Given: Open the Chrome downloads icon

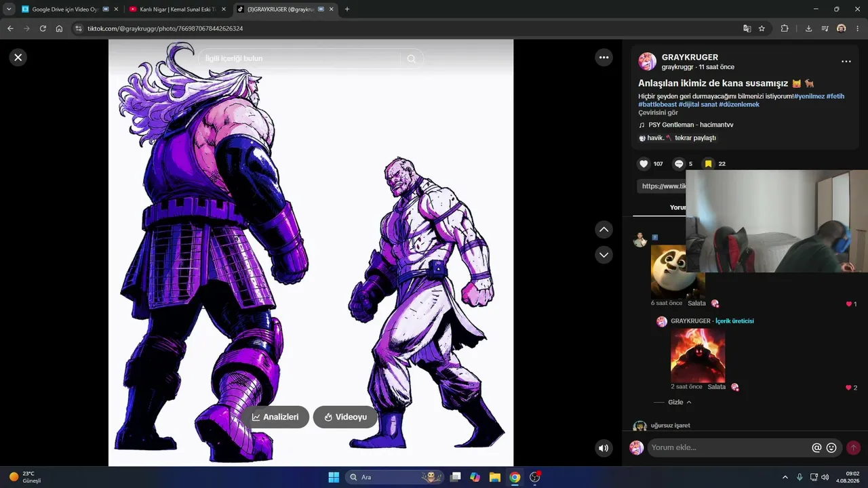Looking at the screenshot, I should (808, 28).
